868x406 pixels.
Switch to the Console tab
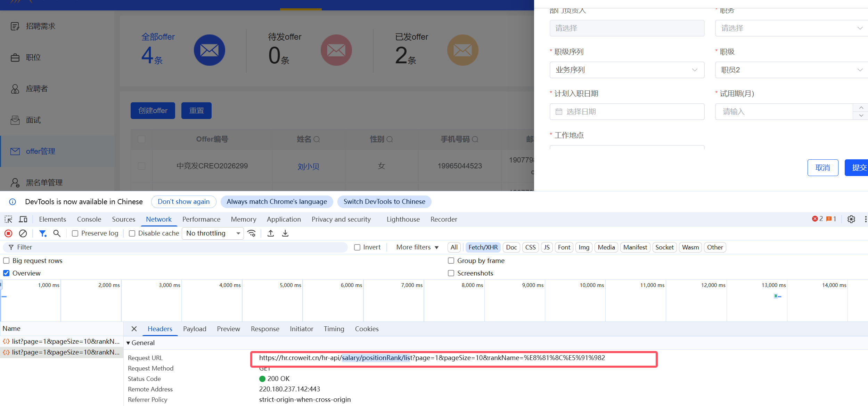coord(89,219)
